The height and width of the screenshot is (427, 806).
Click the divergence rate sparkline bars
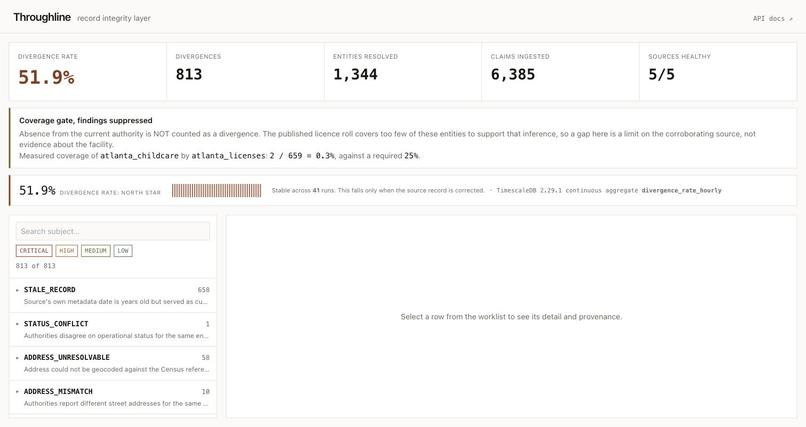click(216, 191)
